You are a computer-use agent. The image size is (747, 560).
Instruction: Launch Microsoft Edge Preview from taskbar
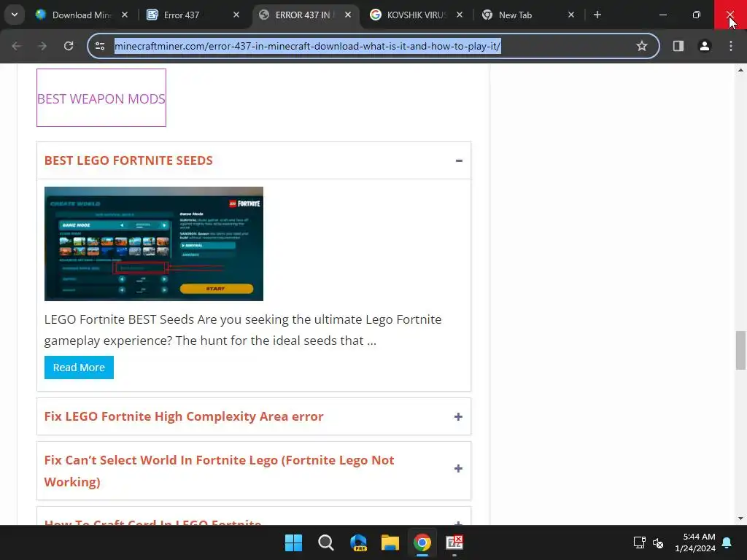[x=358, y=542]
